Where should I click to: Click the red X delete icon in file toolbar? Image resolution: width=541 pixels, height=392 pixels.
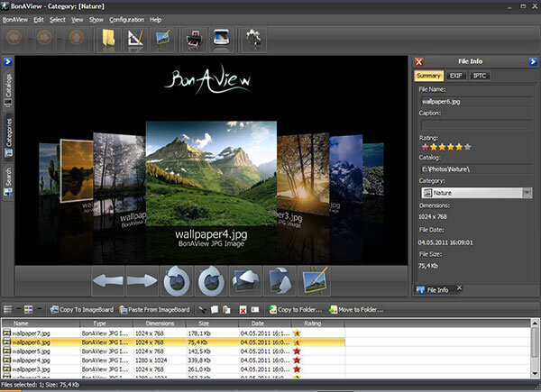coord(243,309)
